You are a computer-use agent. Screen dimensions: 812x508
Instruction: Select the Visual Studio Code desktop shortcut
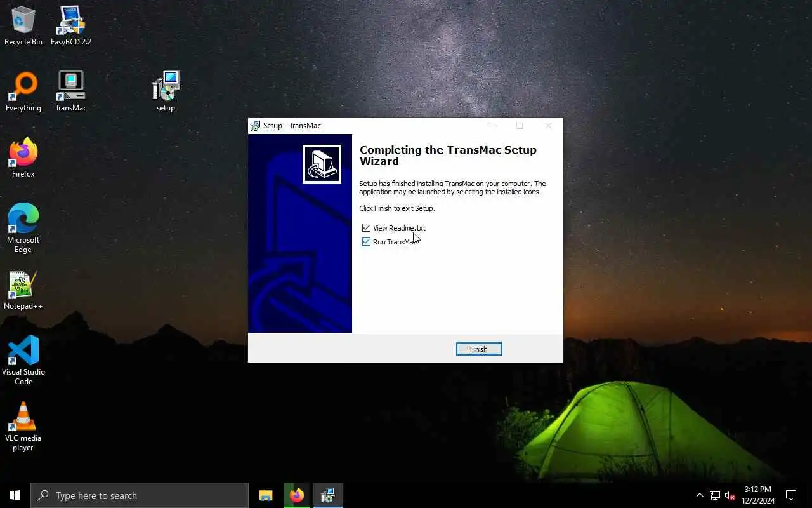23,361
